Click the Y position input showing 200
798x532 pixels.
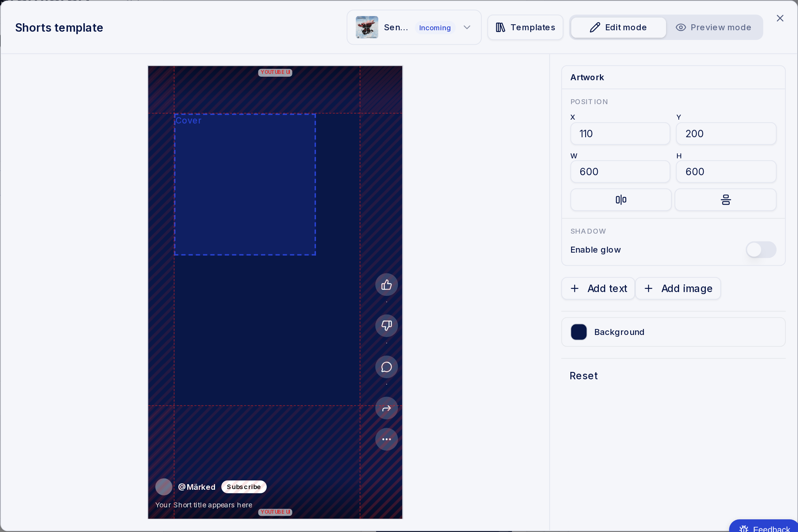[726, 134]
